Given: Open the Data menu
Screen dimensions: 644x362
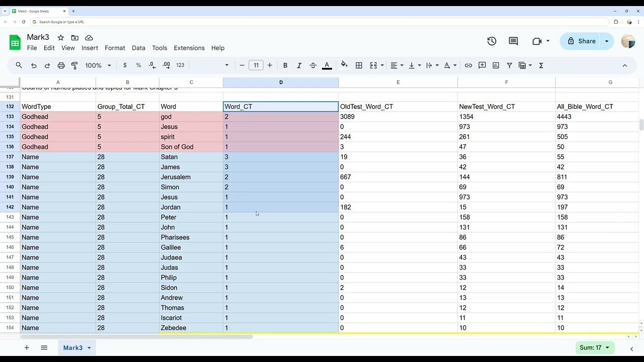Looking at the screenshot, I should [x=138, y=48].
